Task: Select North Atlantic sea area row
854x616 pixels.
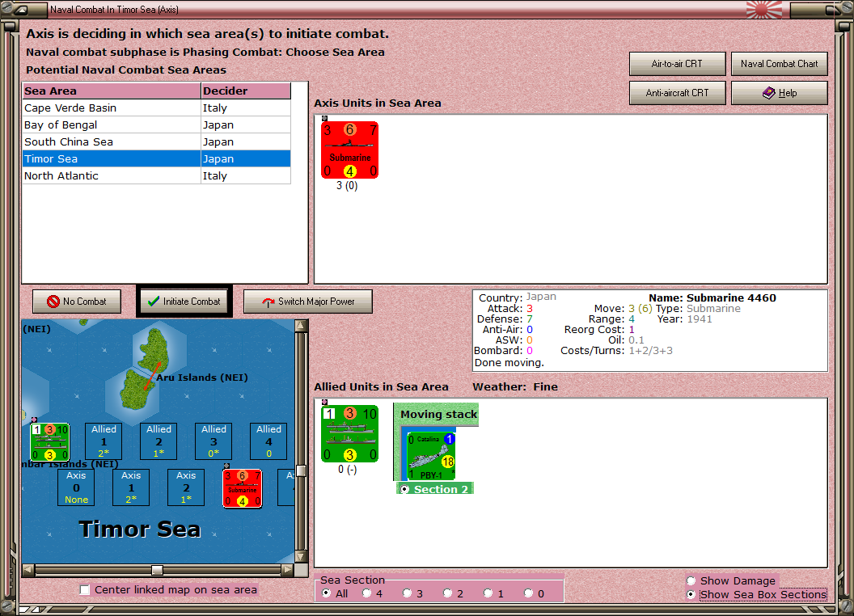Action: pyautogui.click(x=156, y=176)
